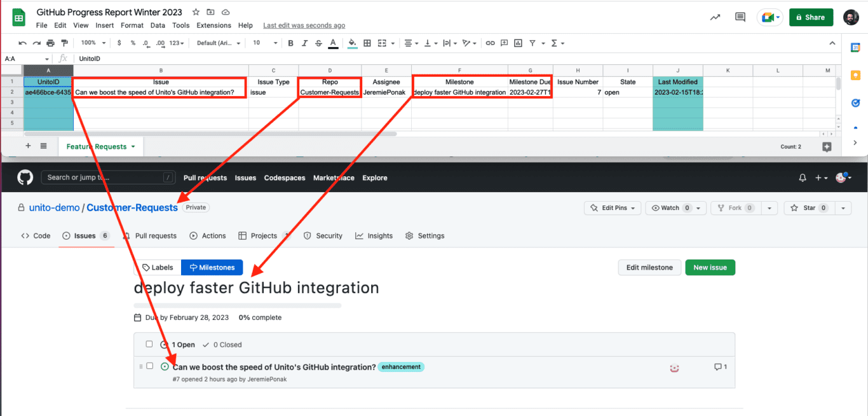Open the horizontal align dropdown
Viewport: 868px width, 416px height.
[411, 43]
